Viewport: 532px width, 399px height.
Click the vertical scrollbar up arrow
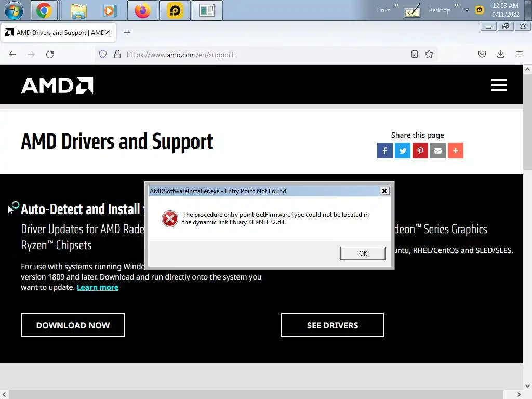(x=528, y=69)
